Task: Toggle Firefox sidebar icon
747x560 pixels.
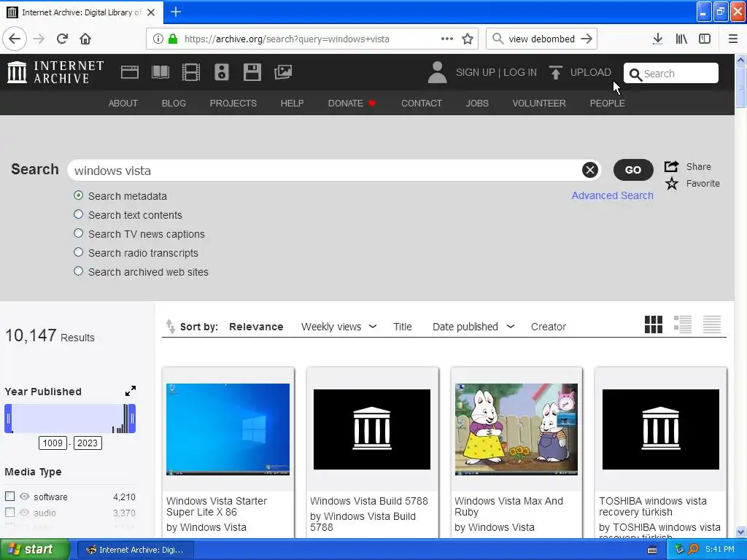Action: 705,39
